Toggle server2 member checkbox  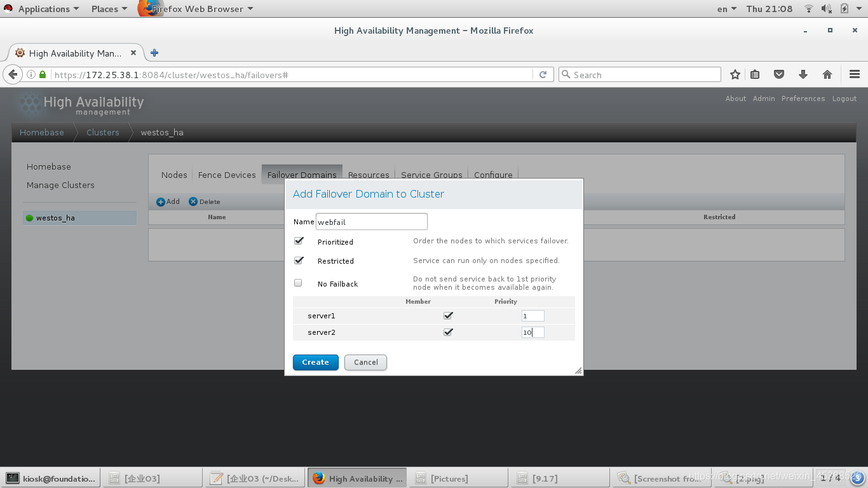click(x=448, y=332)
